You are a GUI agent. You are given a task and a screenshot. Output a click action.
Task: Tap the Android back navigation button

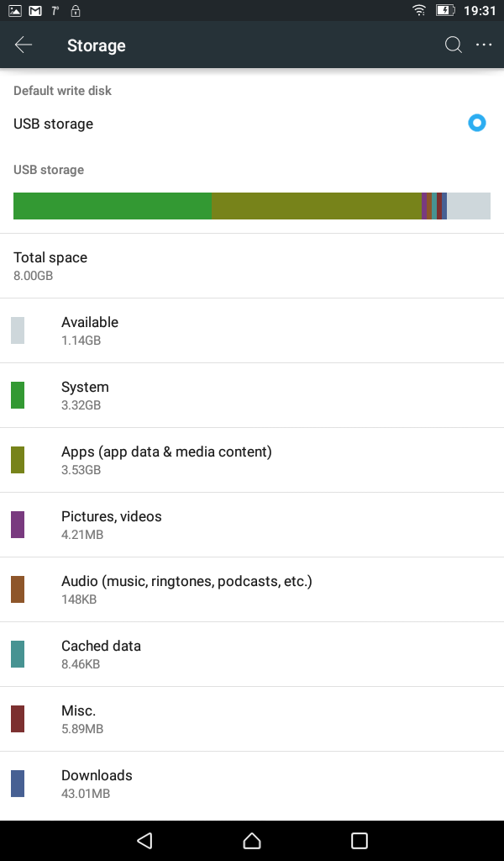point(144,841)
